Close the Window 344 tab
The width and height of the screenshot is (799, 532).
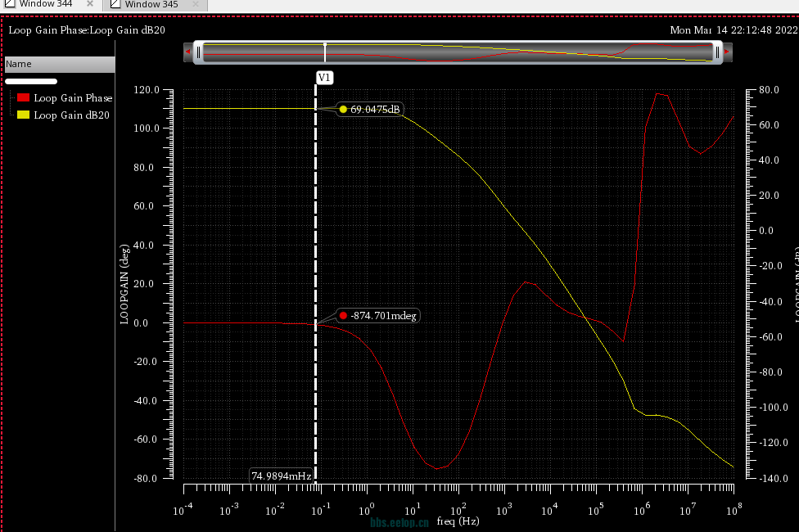coord(90,3)
